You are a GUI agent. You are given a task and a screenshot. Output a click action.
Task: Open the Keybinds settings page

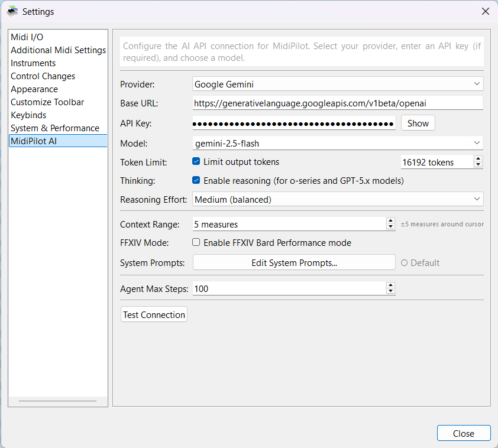click(x=28, y=115)
